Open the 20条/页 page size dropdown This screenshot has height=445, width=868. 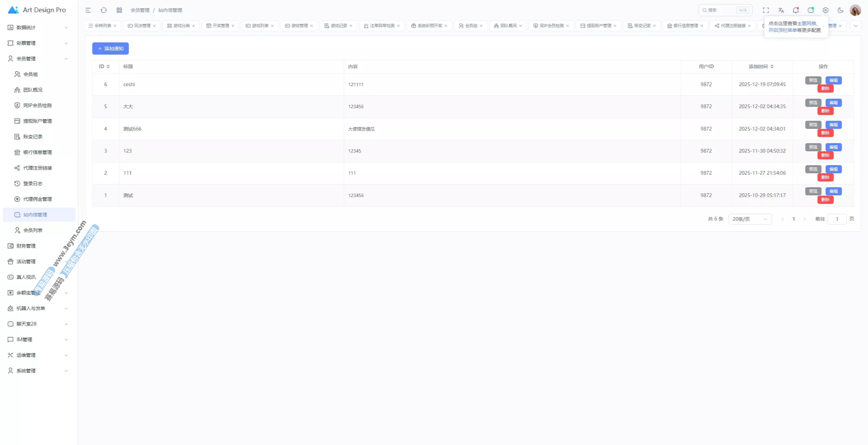click(x=750, y=219)
